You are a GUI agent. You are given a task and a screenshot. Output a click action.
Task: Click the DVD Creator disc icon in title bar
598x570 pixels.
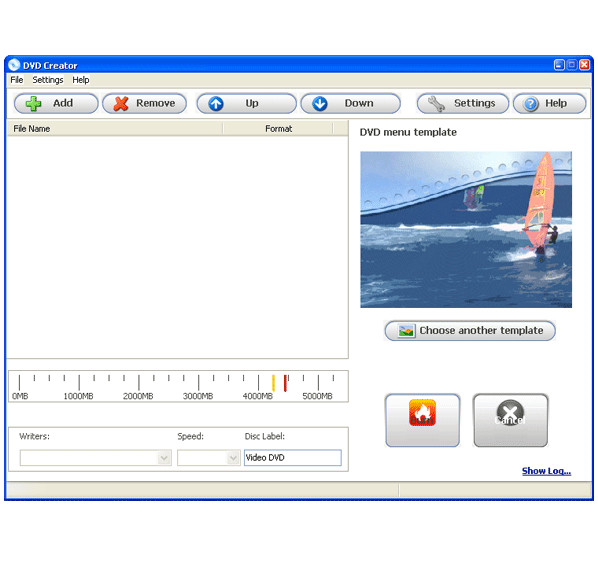click(14, 65)
